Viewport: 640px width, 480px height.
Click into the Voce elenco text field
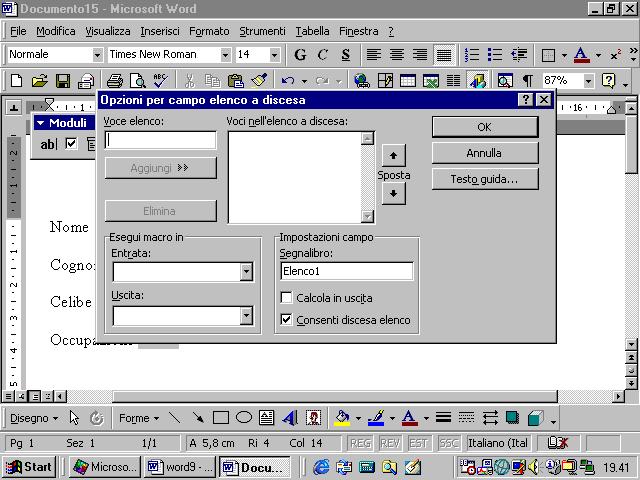[160, 140]
